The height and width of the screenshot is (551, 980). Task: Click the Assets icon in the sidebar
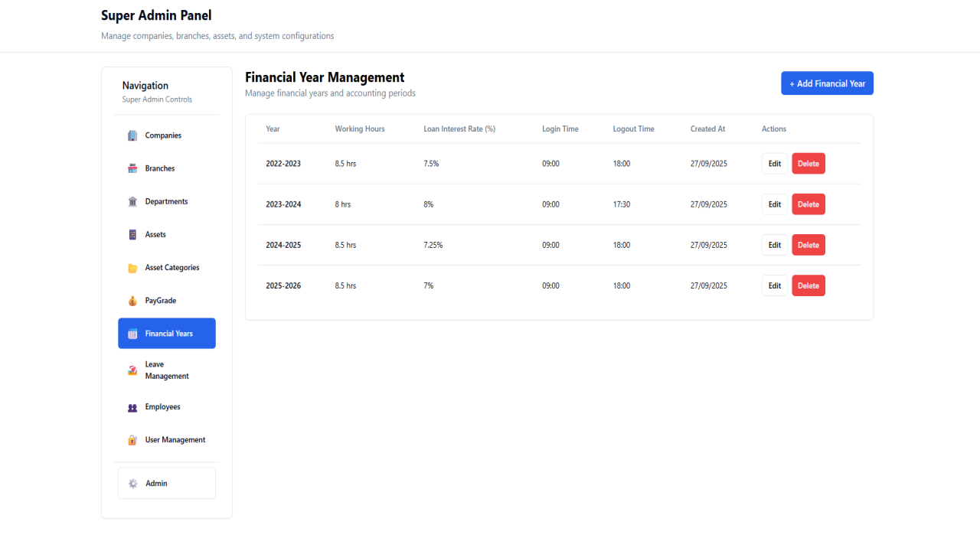pos(132,235)
